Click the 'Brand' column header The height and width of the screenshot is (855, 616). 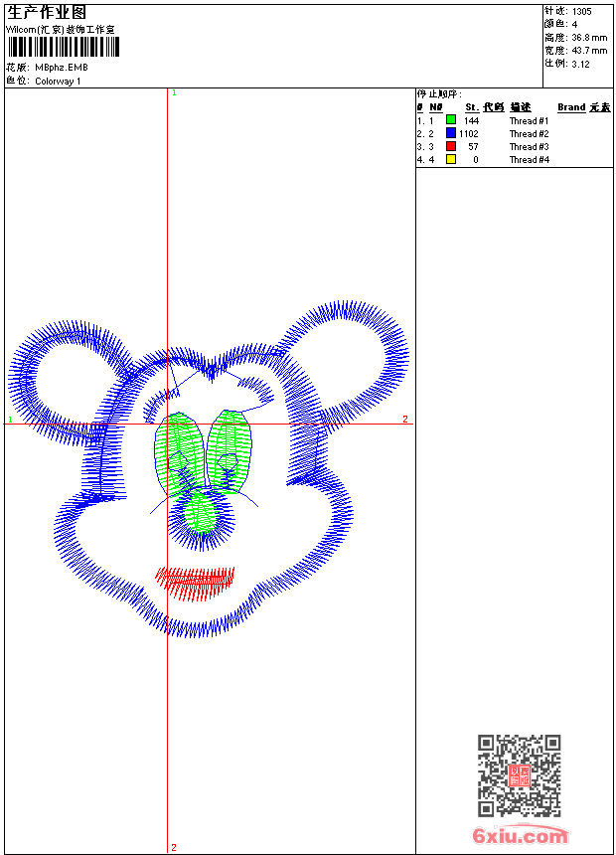coord(571,107)
